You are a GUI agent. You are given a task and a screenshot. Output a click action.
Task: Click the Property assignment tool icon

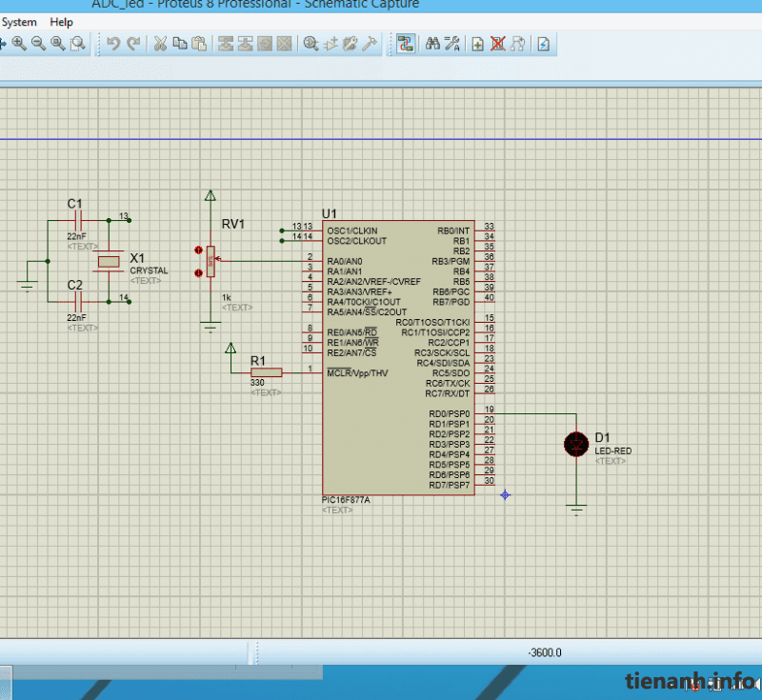coord(452,43)
